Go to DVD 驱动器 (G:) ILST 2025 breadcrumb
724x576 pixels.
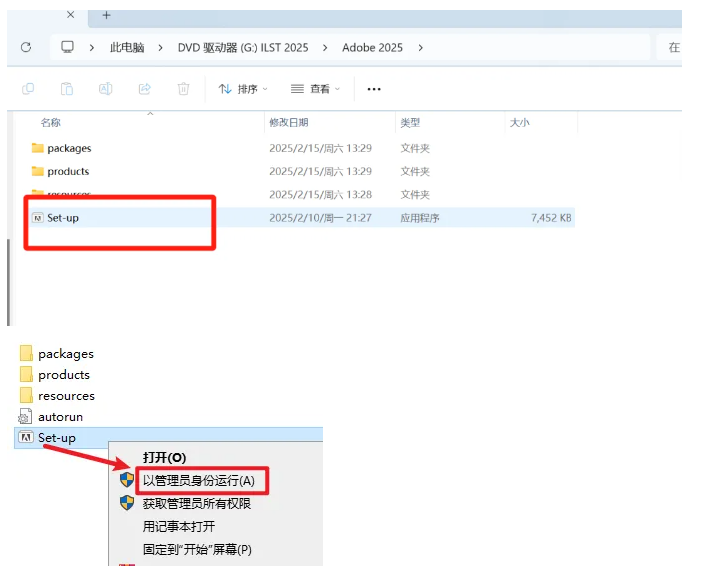(x=243, y=48)
